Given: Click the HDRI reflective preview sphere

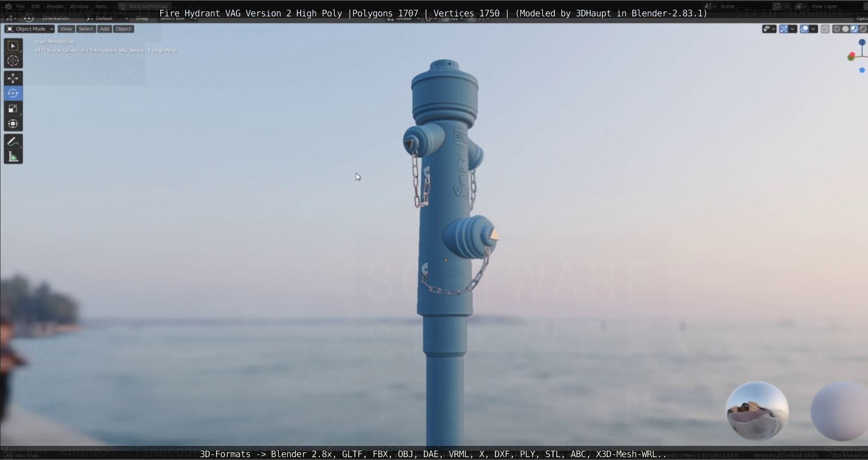Looking at the screenshot, I should [x=757, y=411].
